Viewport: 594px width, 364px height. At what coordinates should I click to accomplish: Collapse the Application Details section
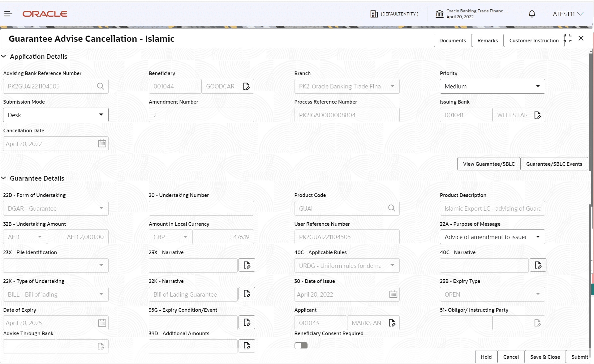tap(4, 56)
